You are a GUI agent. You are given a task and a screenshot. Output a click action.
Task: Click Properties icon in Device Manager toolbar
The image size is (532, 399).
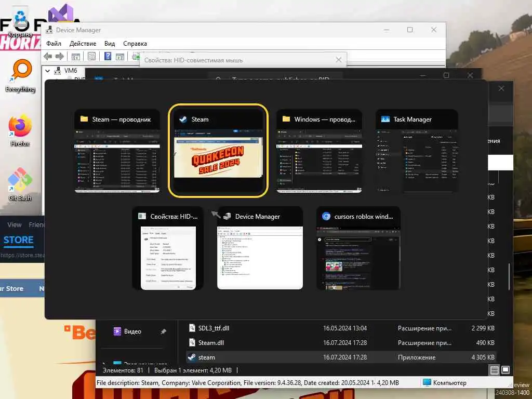click(x=91, y=56)
